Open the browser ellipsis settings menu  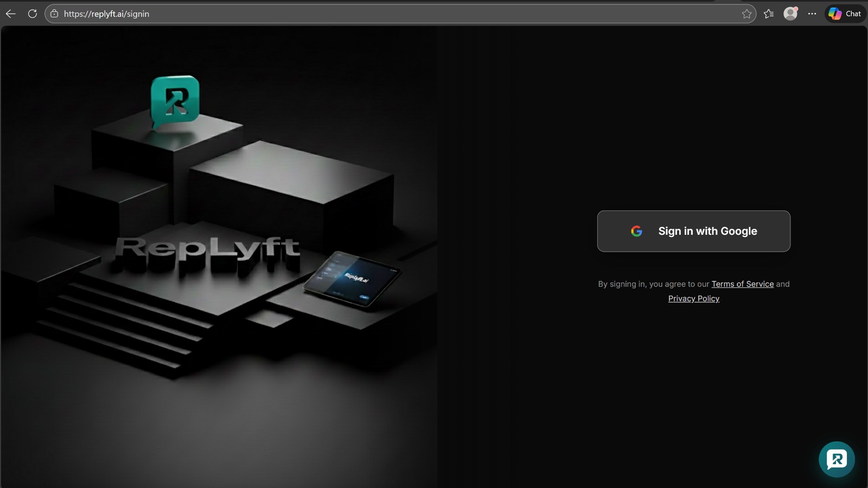[812, 14]
